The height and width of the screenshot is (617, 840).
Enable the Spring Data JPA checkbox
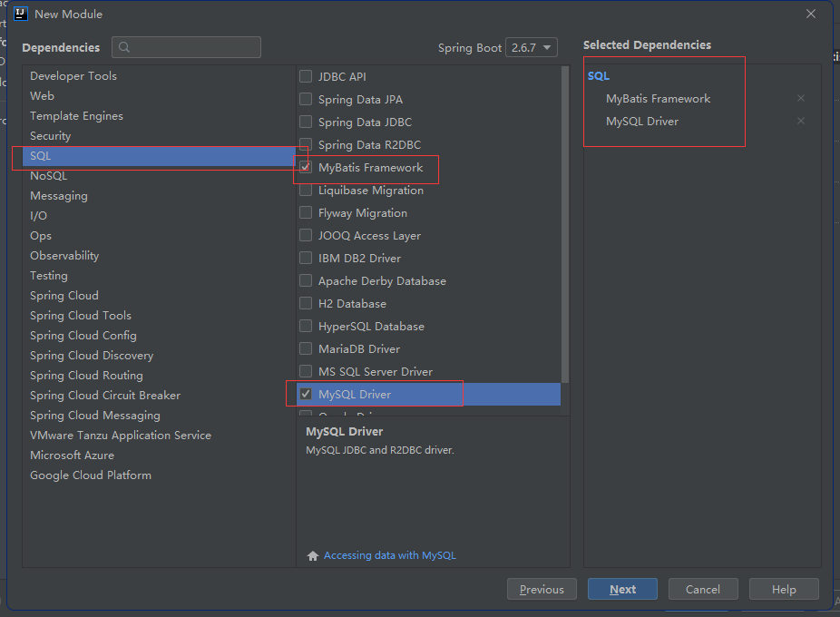tap(306, 99)
